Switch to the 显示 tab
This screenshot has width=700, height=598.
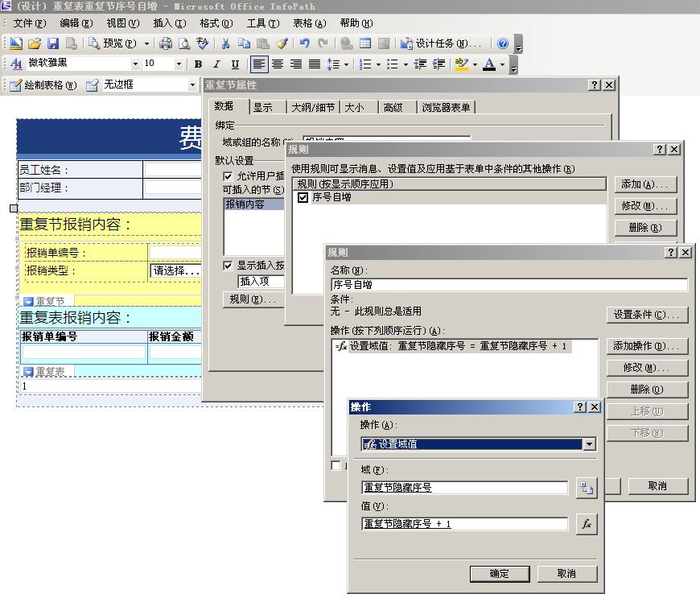pyautogui.click(x=262, y=107)
